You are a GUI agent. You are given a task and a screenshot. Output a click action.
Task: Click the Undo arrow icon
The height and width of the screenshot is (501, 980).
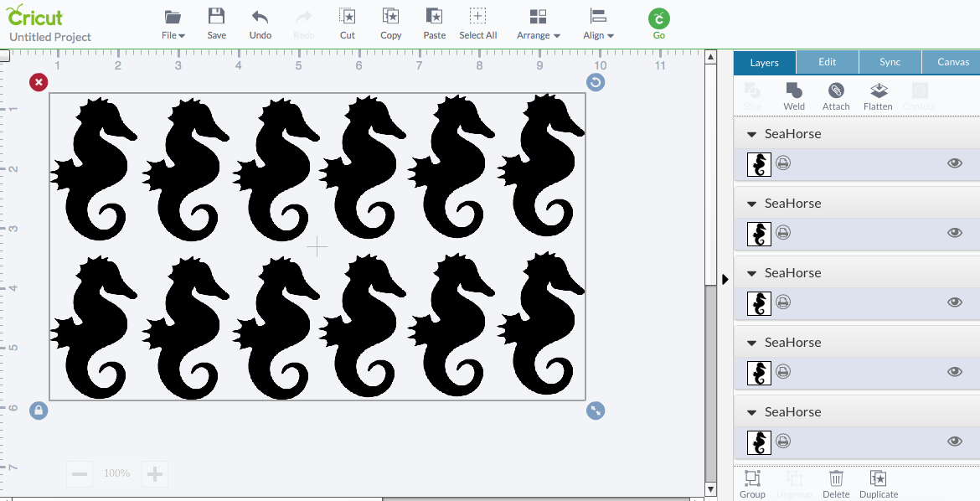(x=260, y=17)
